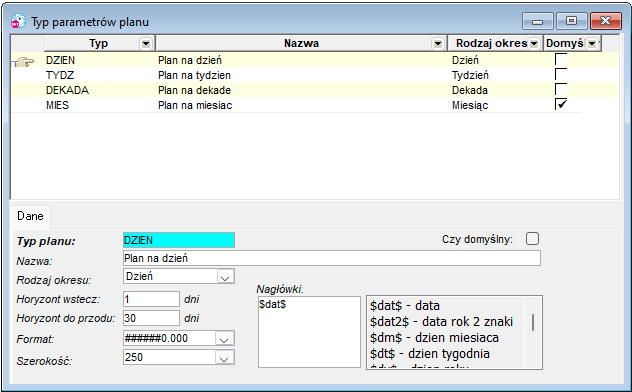Enable the Czy domyślny checkbox
This screenshot has width=632, height=392.
point(532,239)
